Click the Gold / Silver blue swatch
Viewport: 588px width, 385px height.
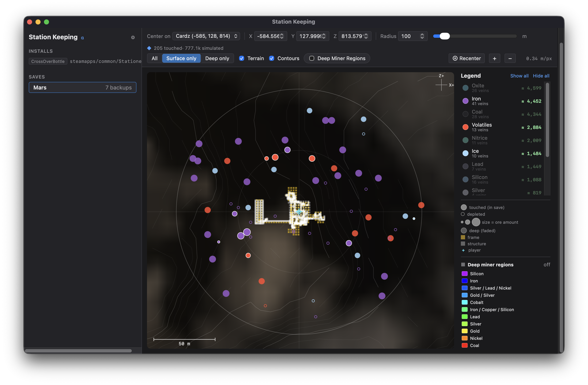point(464,295)
